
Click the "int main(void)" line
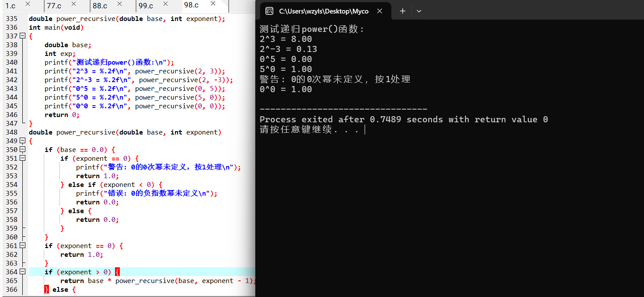56,28
